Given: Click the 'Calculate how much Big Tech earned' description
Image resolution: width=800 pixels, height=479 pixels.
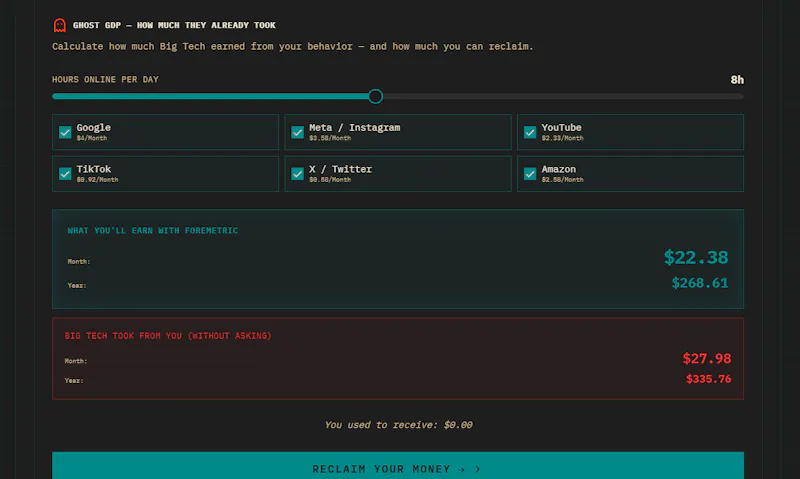Looking at the screenshot, I should 292,46.
